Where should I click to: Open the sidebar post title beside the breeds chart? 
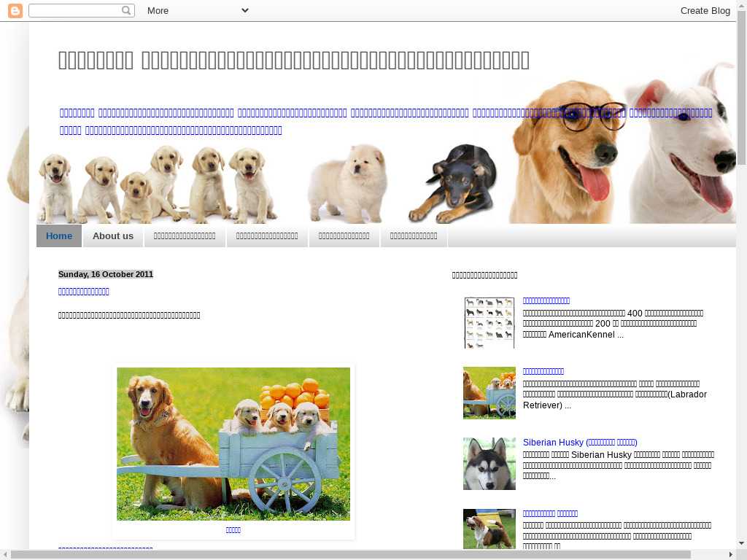point(546,300)
